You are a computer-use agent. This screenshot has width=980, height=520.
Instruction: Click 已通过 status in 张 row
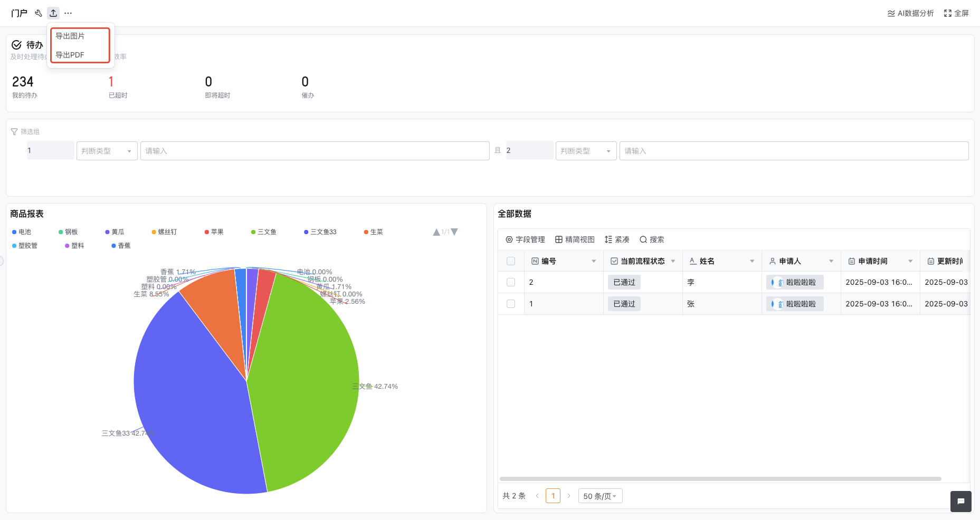624,304
